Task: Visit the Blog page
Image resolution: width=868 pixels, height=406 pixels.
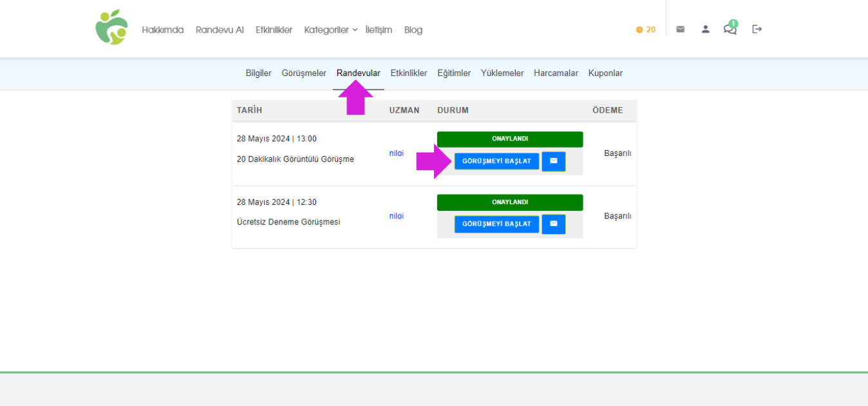Action: click(413, 30)
